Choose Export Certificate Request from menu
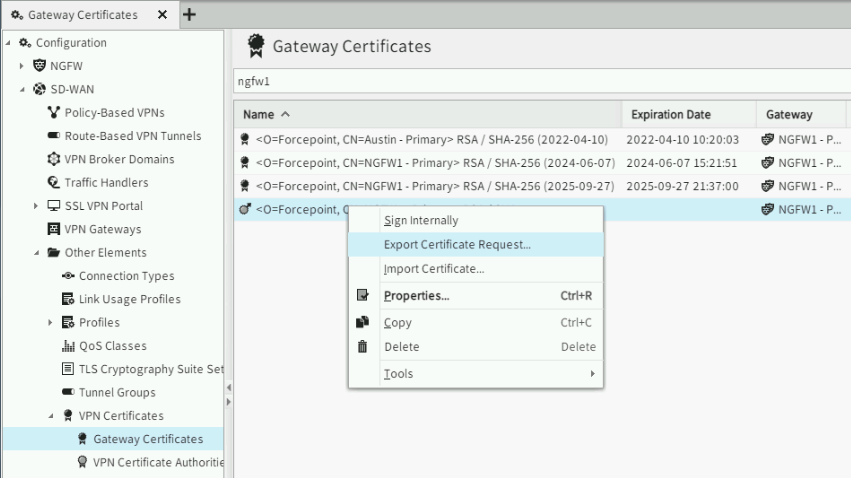Image resolution: width=851 pixels, height=478 pixels. click(457, 244)
